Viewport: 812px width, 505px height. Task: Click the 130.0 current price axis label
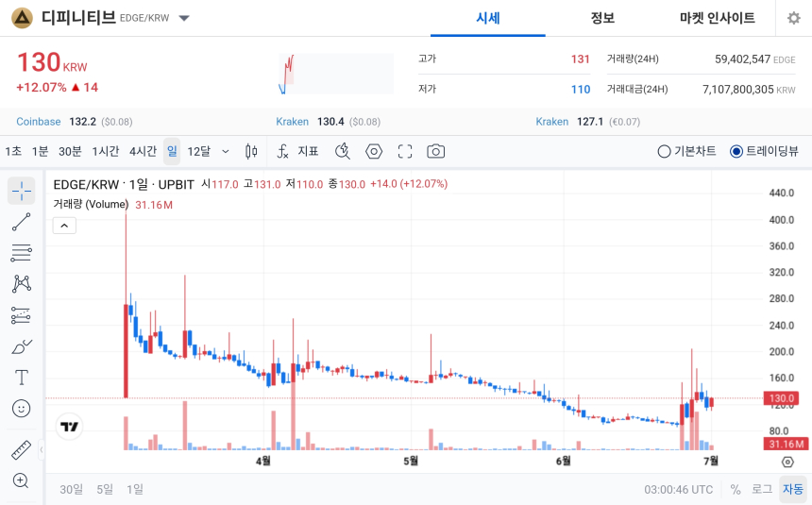pos(781,398)
